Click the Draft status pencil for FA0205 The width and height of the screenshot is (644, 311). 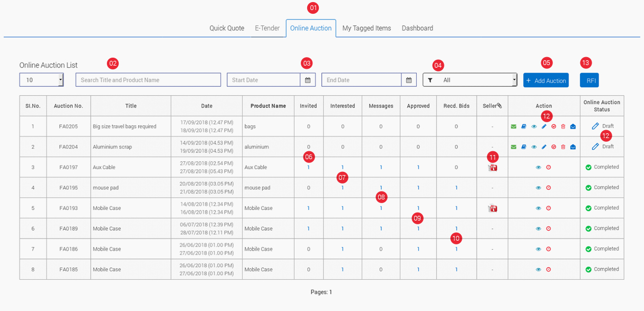(595, 126)
